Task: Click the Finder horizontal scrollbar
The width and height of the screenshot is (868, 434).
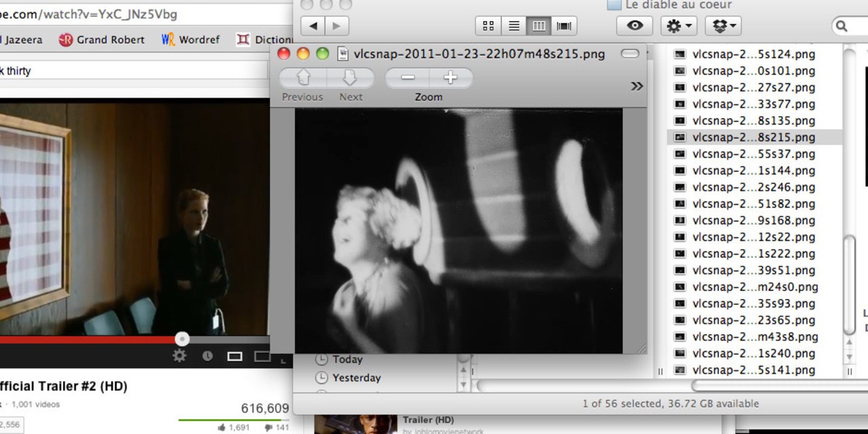Action: (x=780, y=386)
